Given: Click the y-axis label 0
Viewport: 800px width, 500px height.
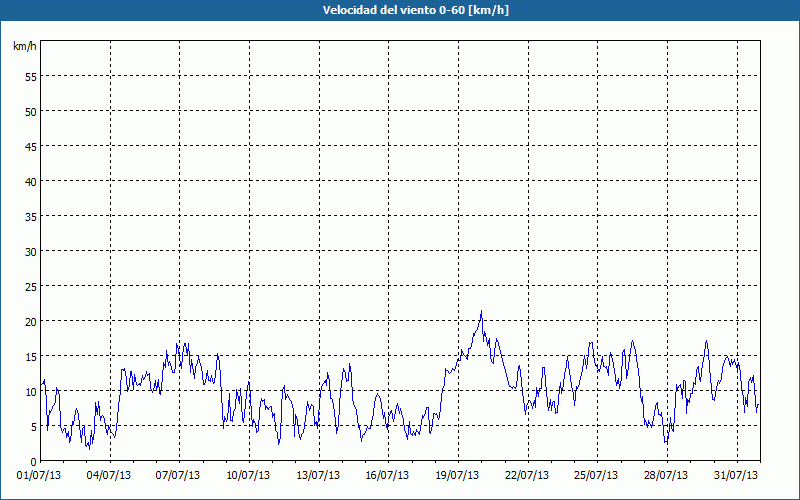Looking at the screenshot, I should click(x=34, y=462).
